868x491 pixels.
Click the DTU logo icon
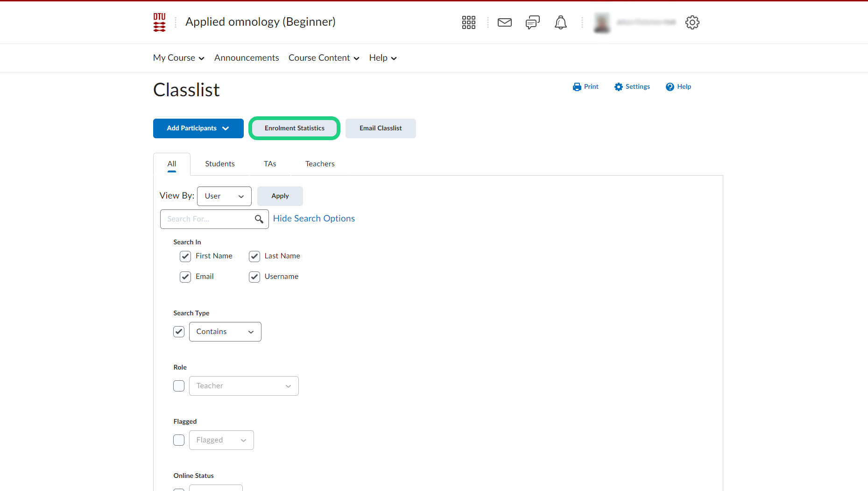[159, 22]
